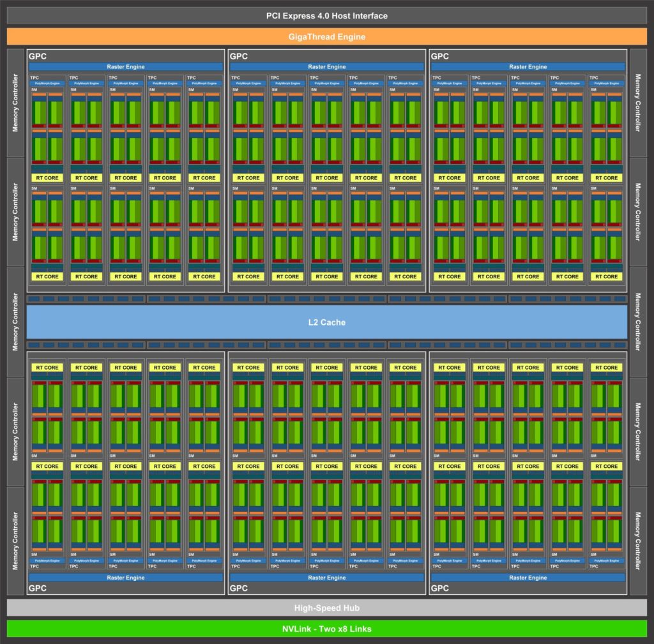Image resolution: width=654 pixels, height=644 pixels.
Task: Select Raster Engine bar in bottom-middle GPC
Action: coord(326,578)
